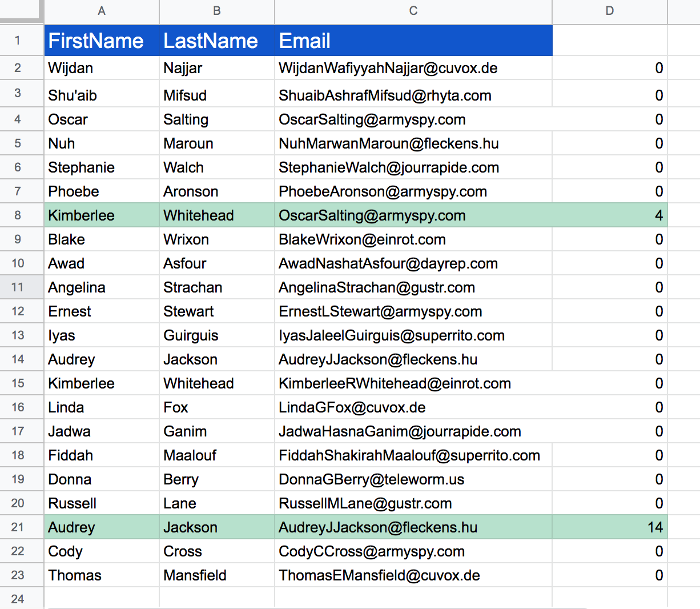The height and width of the screenshot is (609, 700).
Task: Select row 1 using its row number
Action: [x=22, y=40]
